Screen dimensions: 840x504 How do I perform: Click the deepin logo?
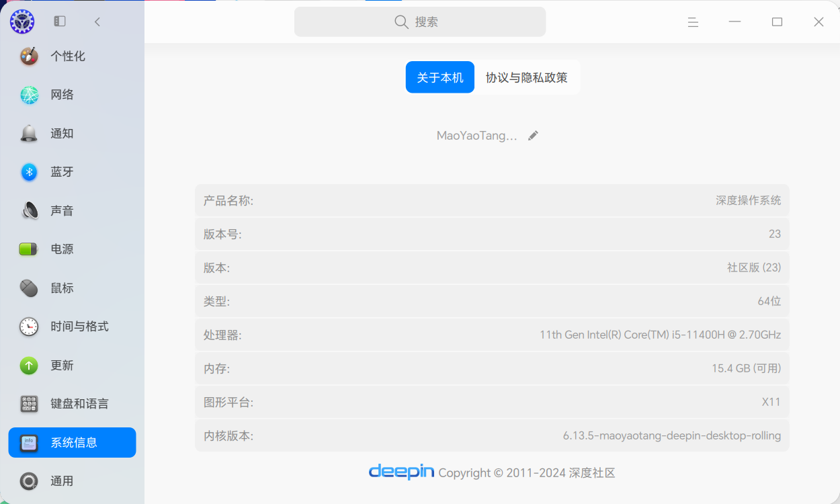tap(401, 472)
